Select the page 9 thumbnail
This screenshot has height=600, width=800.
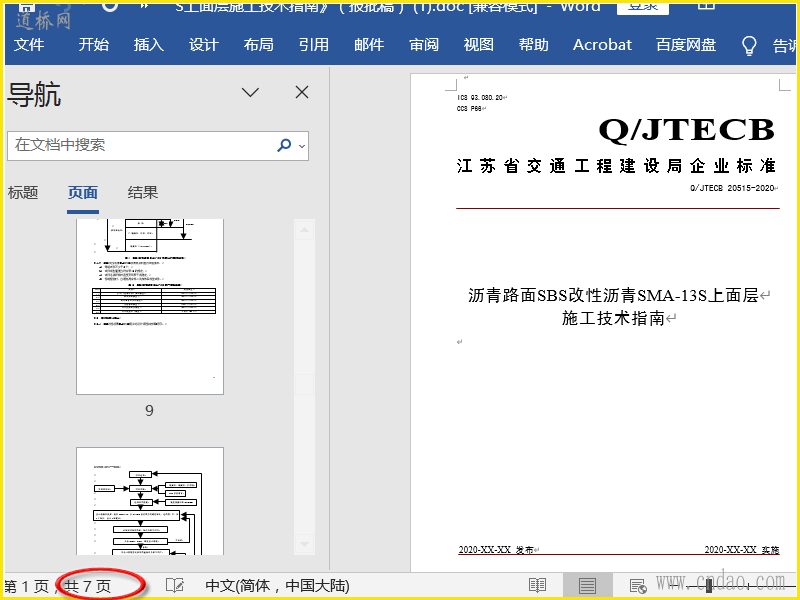(x=150, y=307)
